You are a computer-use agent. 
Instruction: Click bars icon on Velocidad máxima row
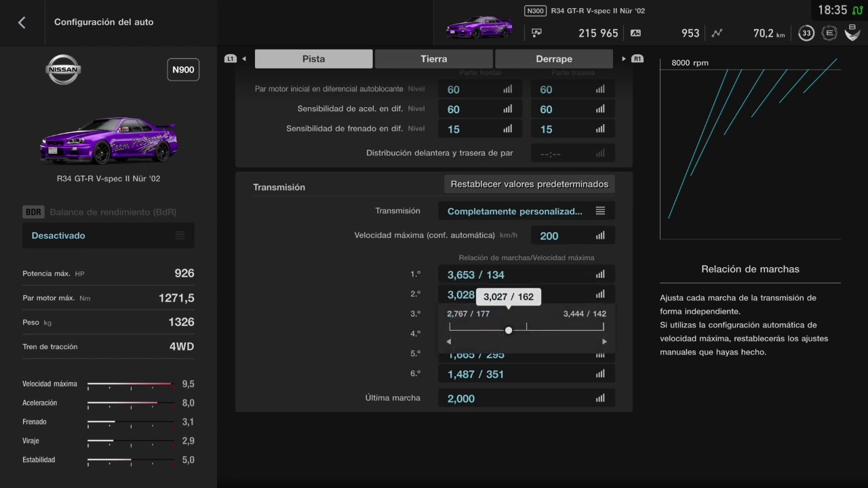point(600,236)
